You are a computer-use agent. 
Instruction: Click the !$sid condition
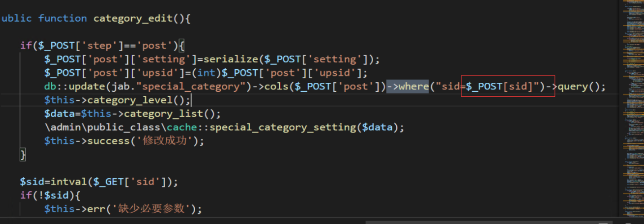54,195
